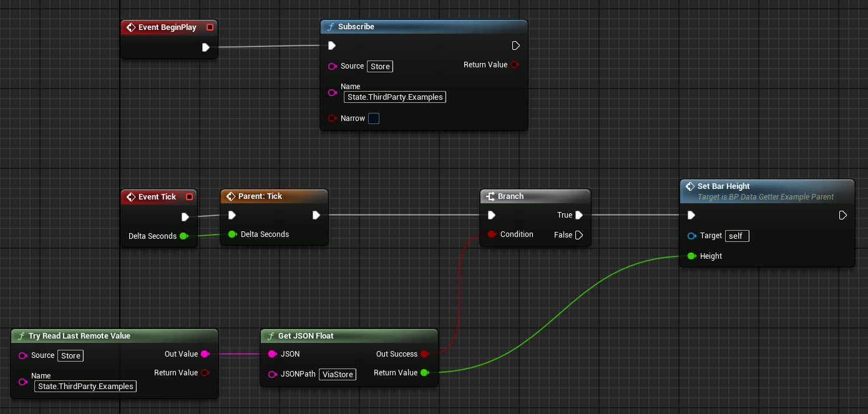Click the JSONPath ViaStore field on Get JSON Float
This screenshot has height=414, width=868.
337,374
